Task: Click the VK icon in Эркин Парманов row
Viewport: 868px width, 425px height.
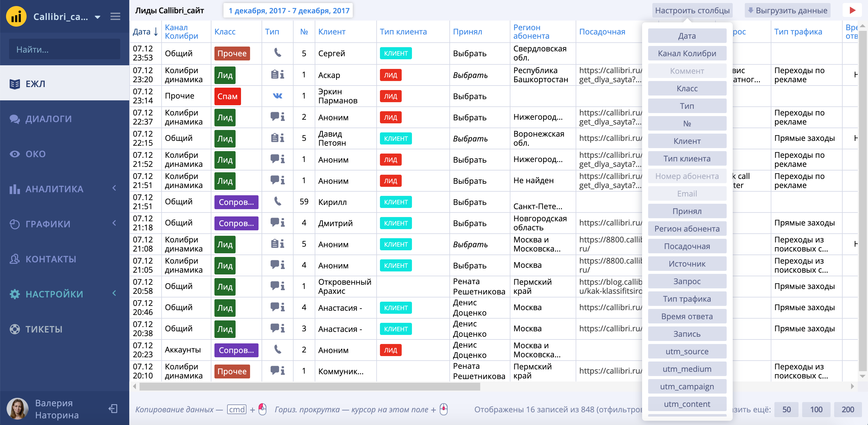Action: pos(277,96)
